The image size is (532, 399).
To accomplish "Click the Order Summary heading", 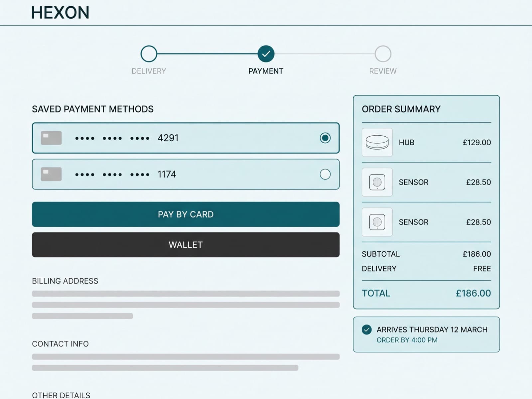I will pos(401,109).
